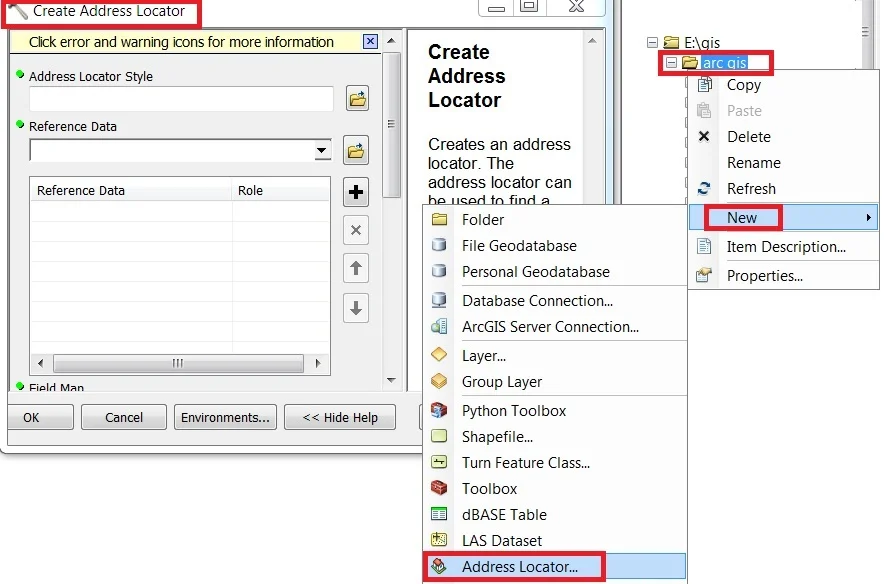This screenshot has width=884, height=584.
Task: Click table horizontal scrollbar left arrow
Action: [x=41, y=363]
